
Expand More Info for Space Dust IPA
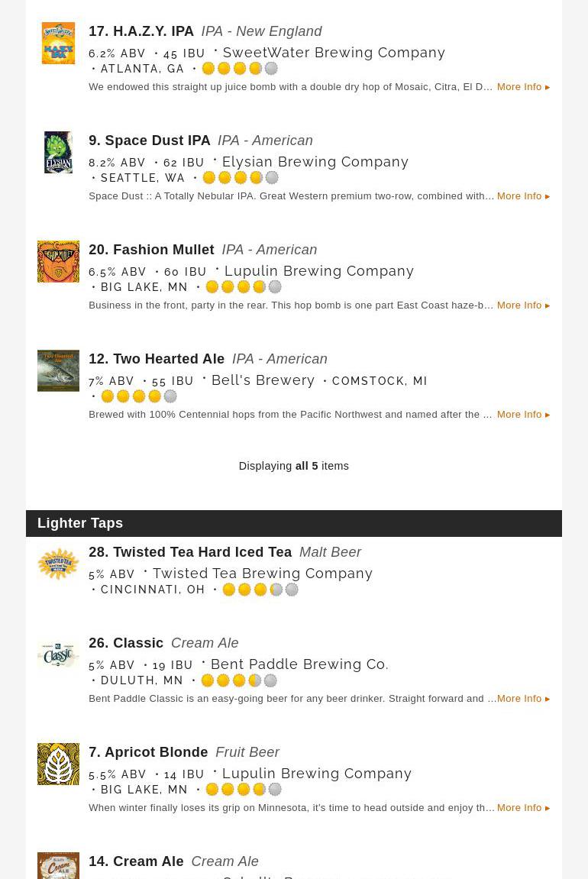pos(523,196)
